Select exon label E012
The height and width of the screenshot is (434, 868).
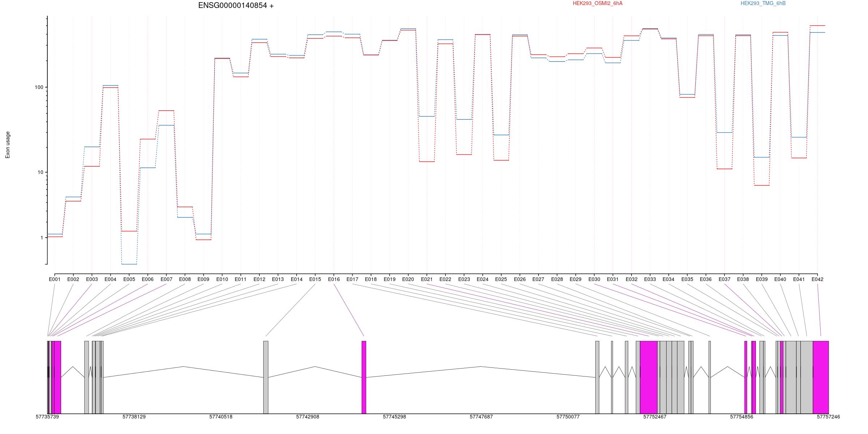click(x=259, y=279)
